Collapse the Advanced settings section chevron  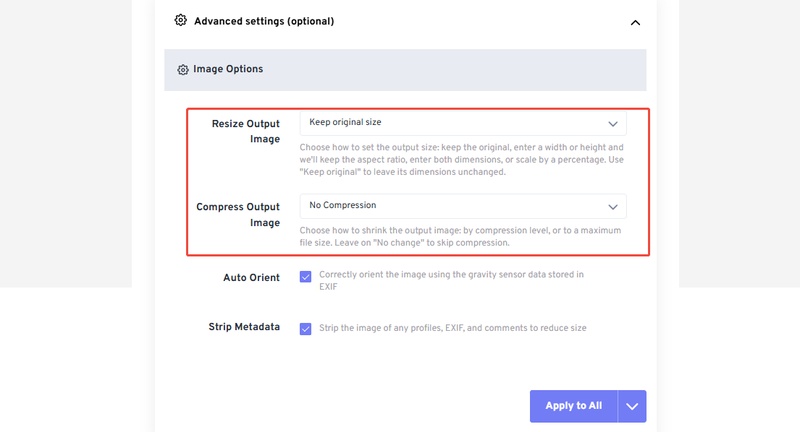pyautogui.click(x=635, y=22)
